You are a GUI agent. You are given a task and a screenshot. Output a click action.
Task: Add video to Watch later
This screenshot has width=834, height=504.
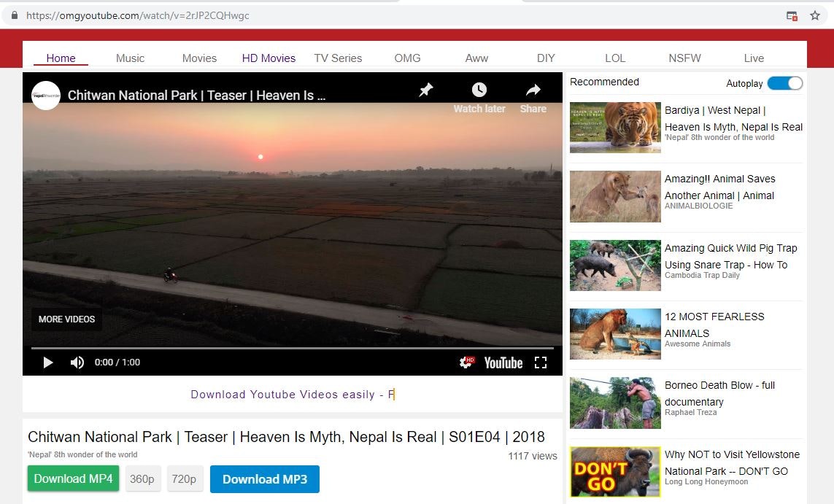[479, 90]
